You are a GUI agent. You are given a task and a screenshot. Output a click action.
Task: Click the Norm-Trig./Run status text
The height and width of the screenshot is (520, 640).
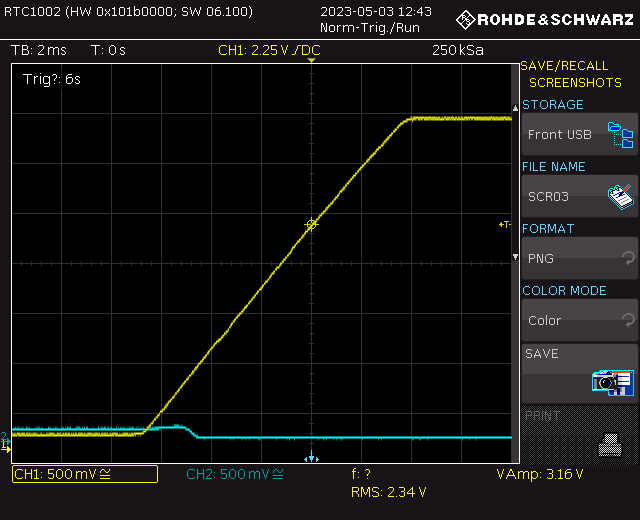pyautogui.click(x=370, y=28)
